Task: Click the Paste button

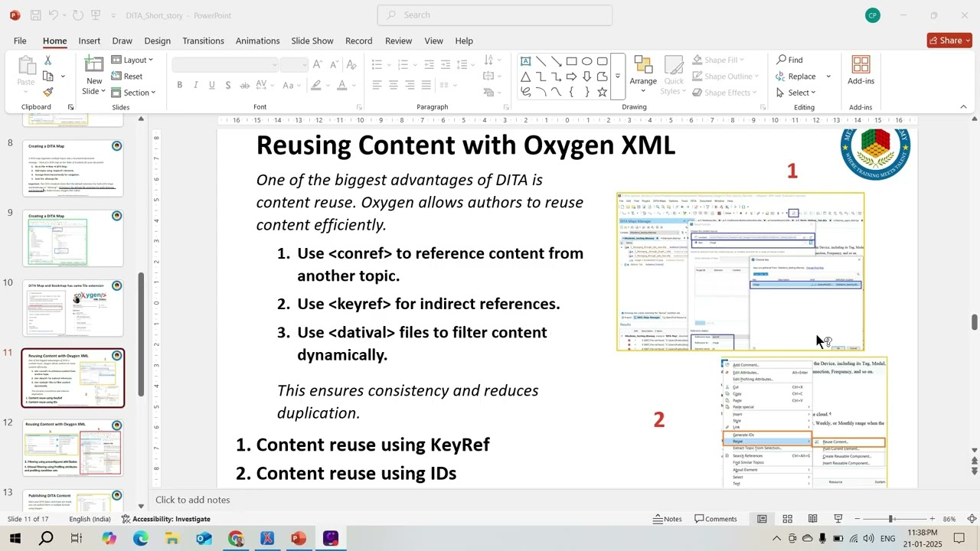Action: [x=26, y=74]
